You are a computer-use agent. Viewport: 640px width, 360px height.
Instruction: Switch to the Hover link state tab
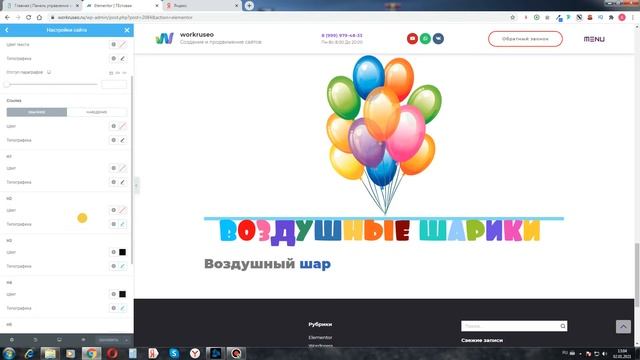97,112
